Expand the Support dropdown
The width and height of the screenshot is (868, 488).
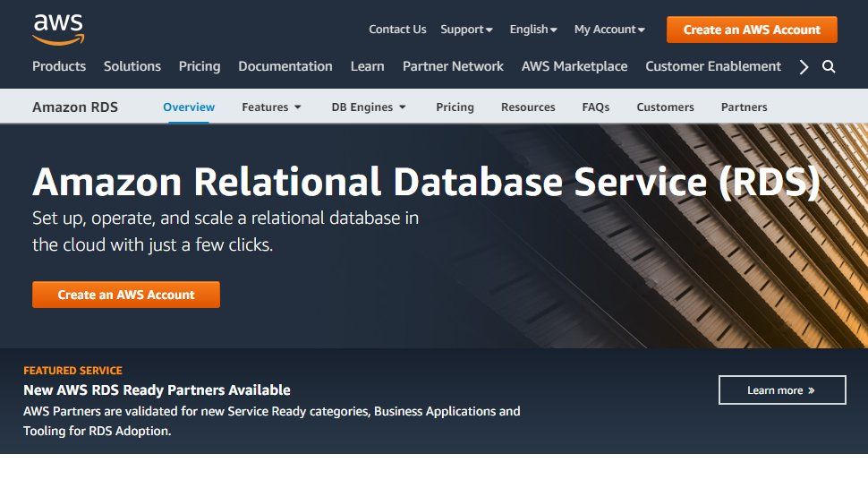(466, 30)
